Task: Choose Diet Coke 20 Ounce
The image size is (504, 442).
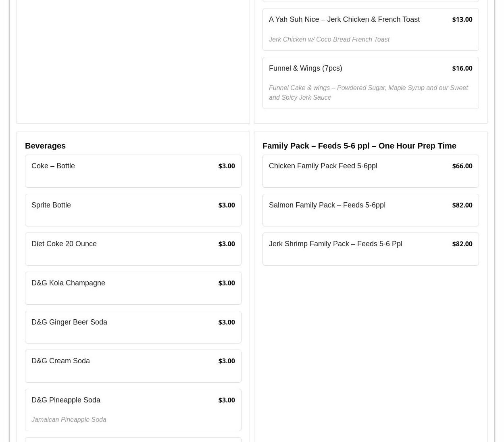Action: tap(64, 244)
